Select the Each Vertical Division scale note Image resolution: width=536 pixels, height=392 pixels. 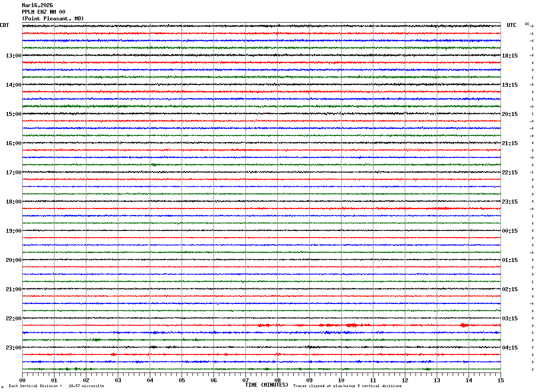click(56, 386)
